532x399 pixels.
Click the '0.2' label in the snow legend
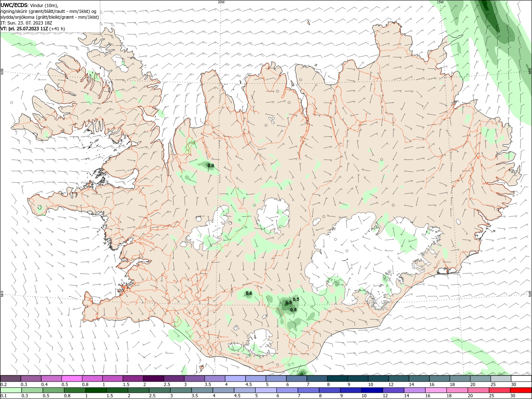coord(4,384)
